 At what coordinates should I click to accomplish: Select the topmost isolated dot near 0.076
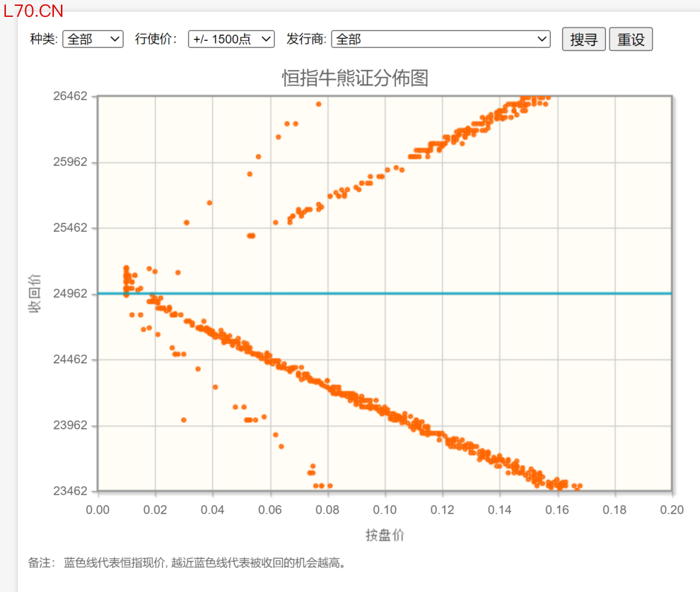coord(318,104)
